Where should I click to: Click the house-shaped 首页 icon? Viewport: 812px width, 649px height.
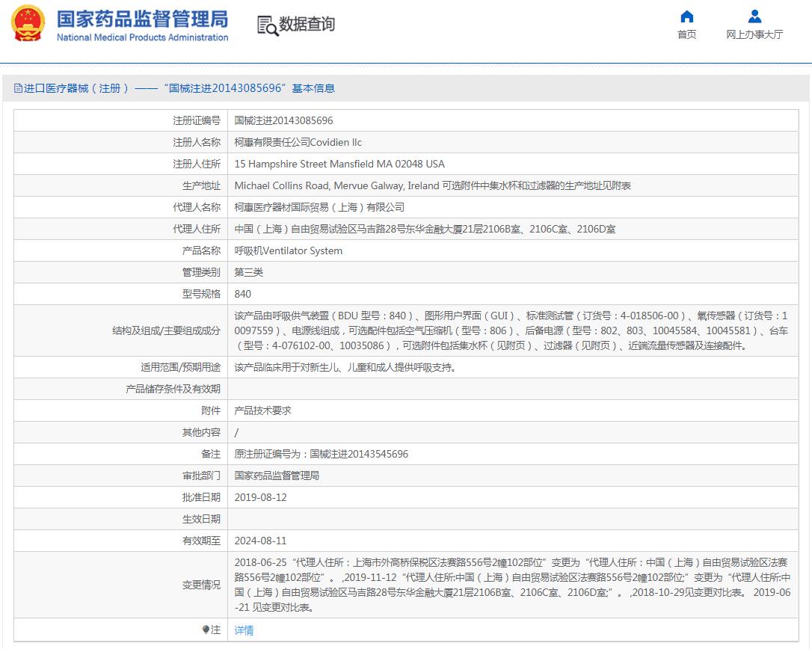point(686,16)
